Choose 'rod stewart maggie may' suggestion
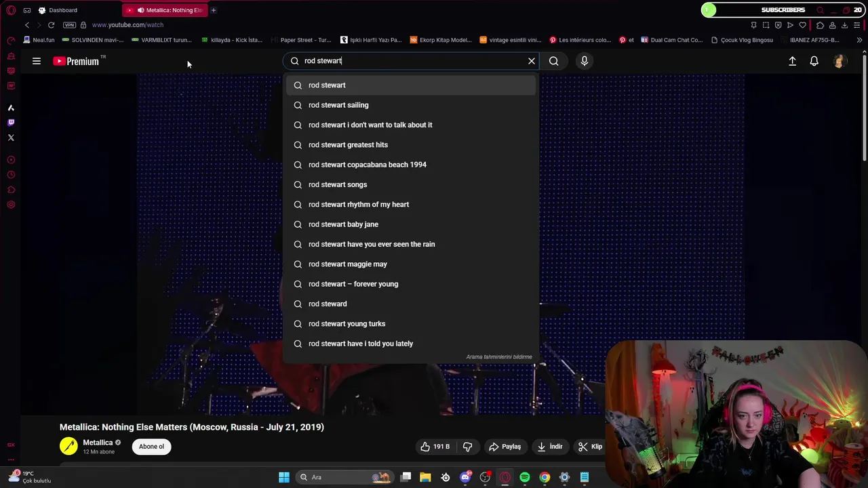868x488 pixels. [410, 264]
